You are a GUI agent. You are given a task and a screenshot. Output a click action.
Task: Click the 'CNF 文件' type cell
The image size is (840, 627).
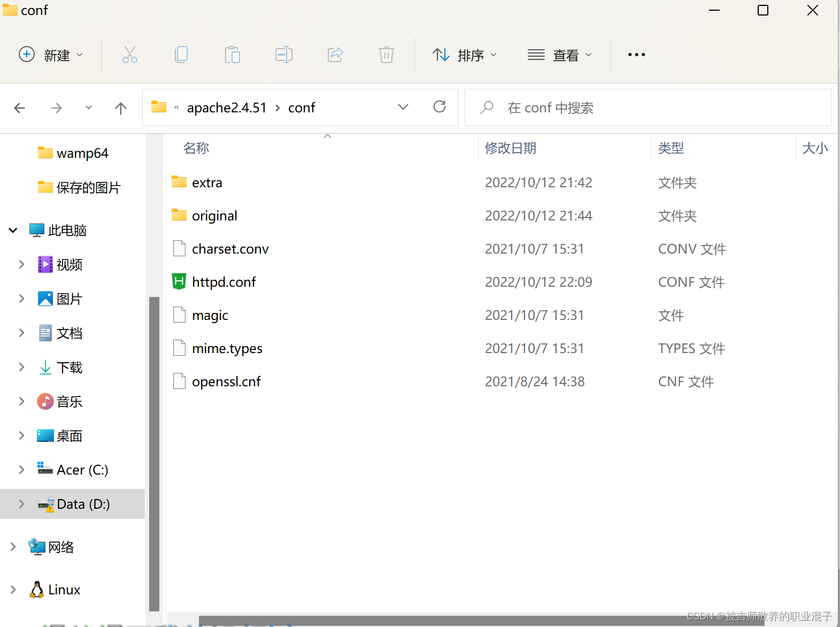[x=686, y=381]
